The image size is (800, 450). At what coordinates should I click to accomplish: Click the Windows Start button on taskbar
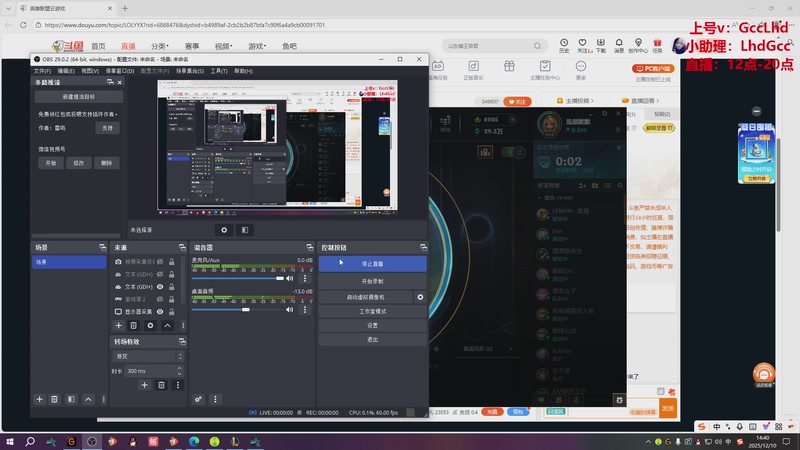click(9, 441)
